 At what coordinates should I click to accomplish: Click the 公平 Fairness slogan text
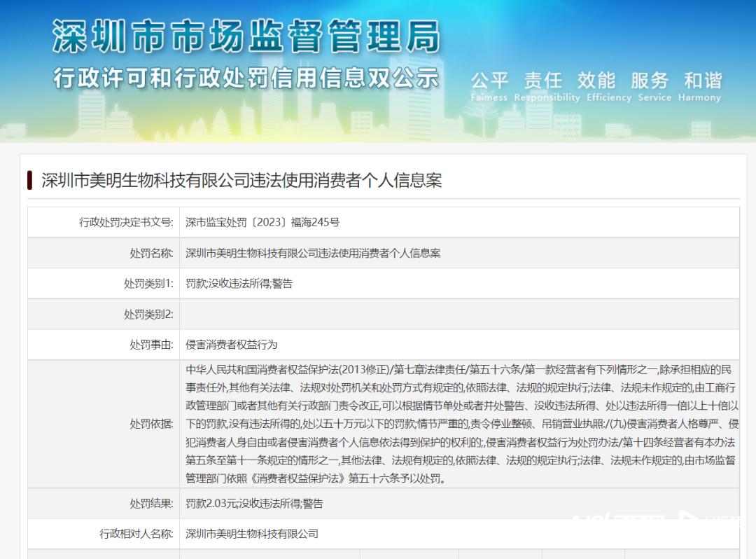[x=489, y=87]
